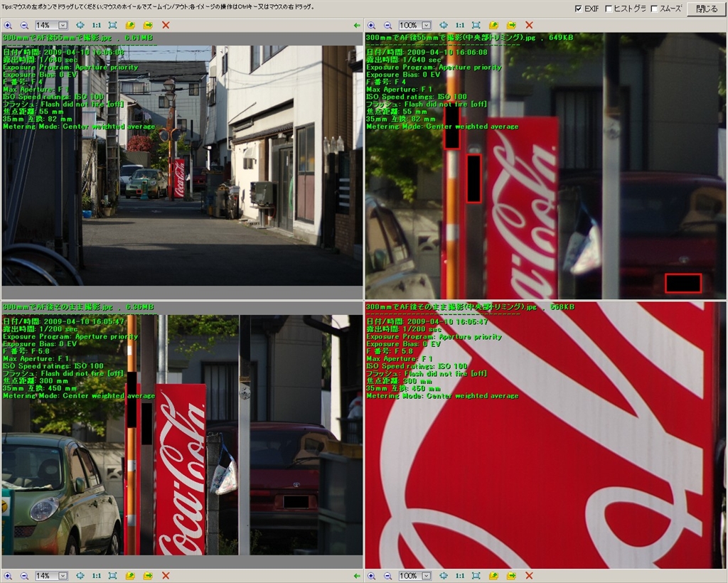Image resolution: width=728 pixels, height=583 pixels.
Task: Open the 100% zoom dropdown in top-right pane
Action: 427,25
